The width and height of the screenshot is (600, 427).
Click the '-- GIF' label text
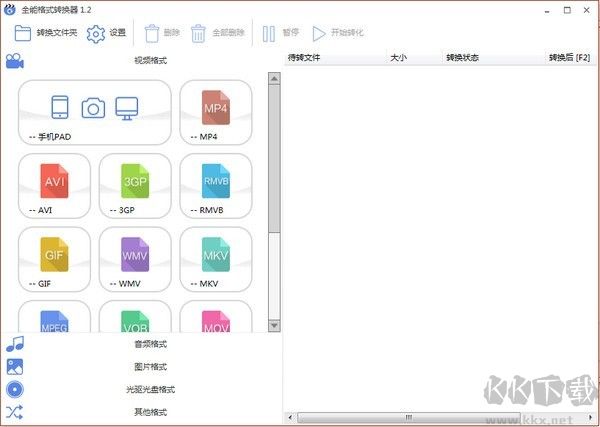coord(40,284)
